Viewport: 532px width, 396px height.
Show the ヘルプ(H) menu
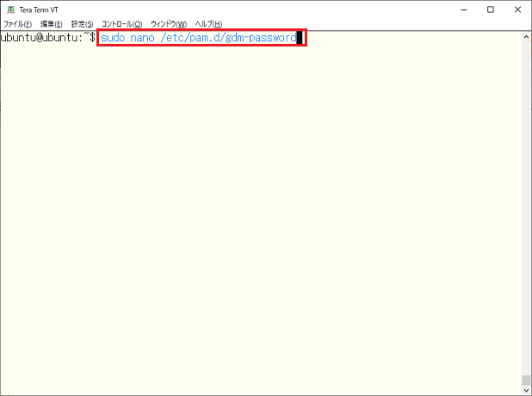click(207, 23)
